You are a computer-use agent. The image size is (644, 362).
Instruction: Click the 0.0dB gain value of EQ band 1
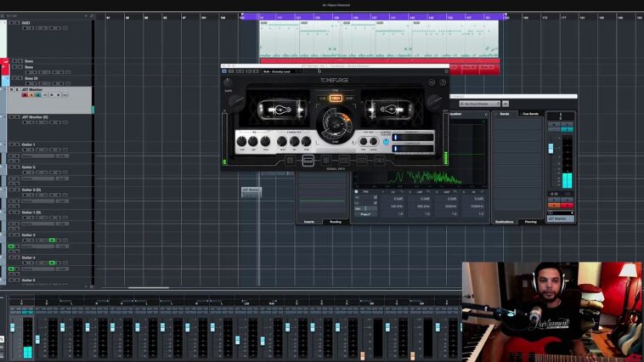[398, 199]
